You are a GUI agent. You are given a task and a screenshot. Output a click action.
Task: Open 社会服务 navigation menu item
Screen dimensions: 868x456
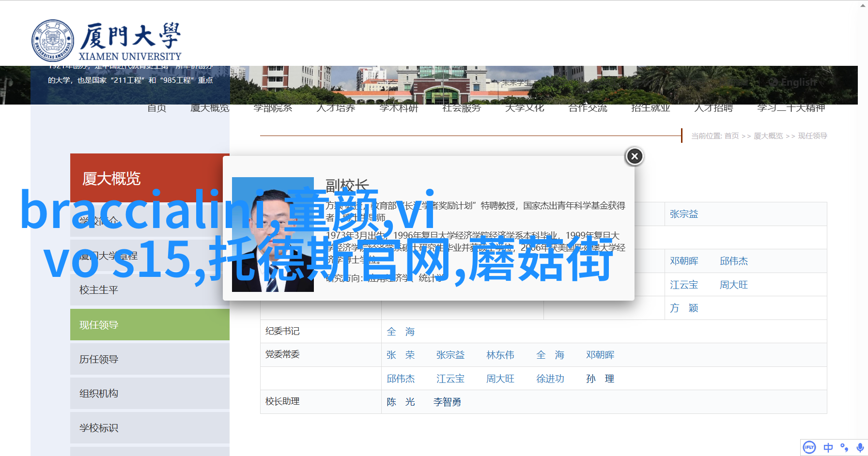(462, 108)
